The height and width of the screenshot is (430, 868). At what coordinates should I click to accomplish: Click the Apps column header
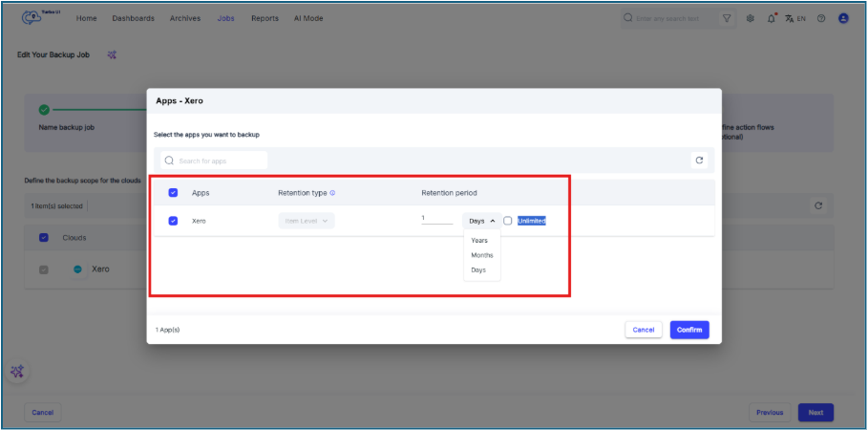pyautogui.click(x=201, y=193)
